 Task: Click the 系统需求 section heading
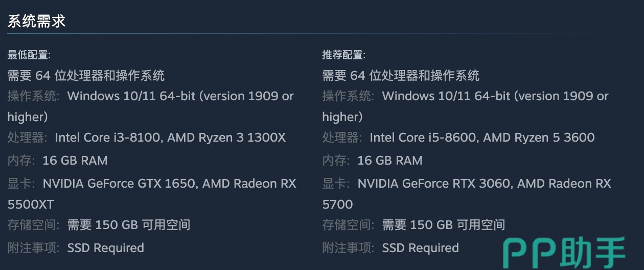[x=36, y=21]
